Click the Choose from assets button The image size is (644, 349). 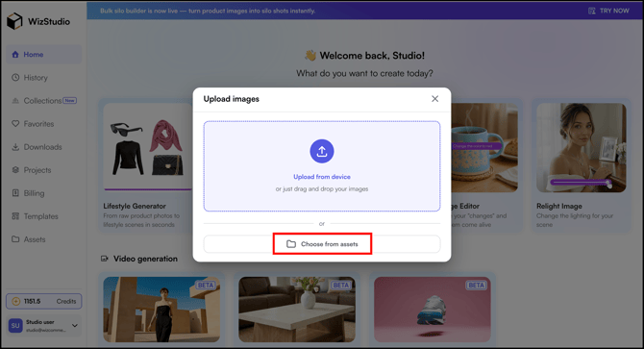(322, 244)
